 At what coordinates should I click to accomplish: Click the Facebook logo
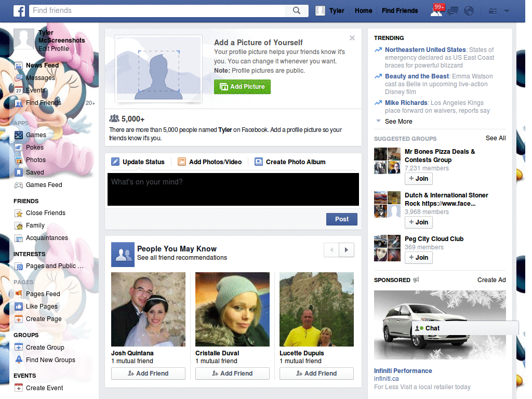point(19,10)
